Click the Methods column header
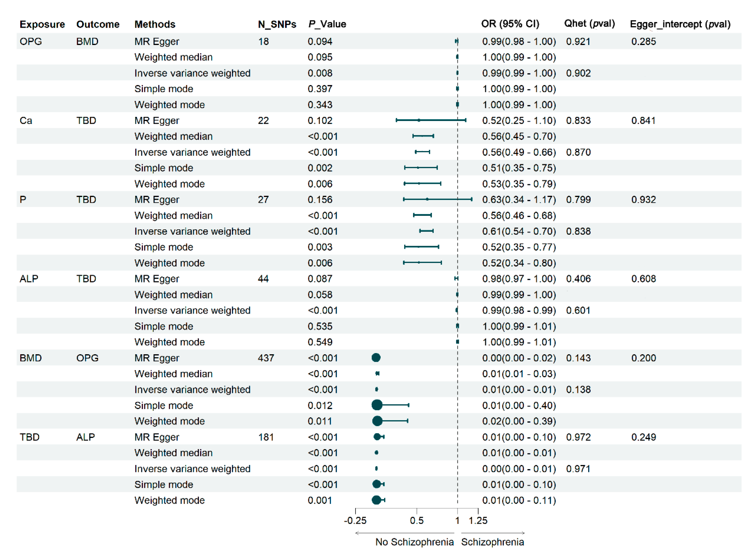 (x=155, y=24)
